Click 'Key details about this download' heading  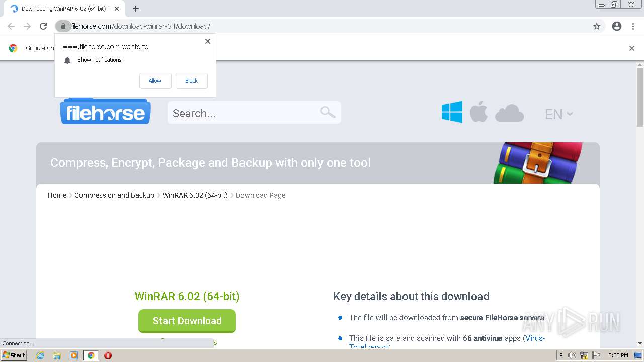coord(411,296)
